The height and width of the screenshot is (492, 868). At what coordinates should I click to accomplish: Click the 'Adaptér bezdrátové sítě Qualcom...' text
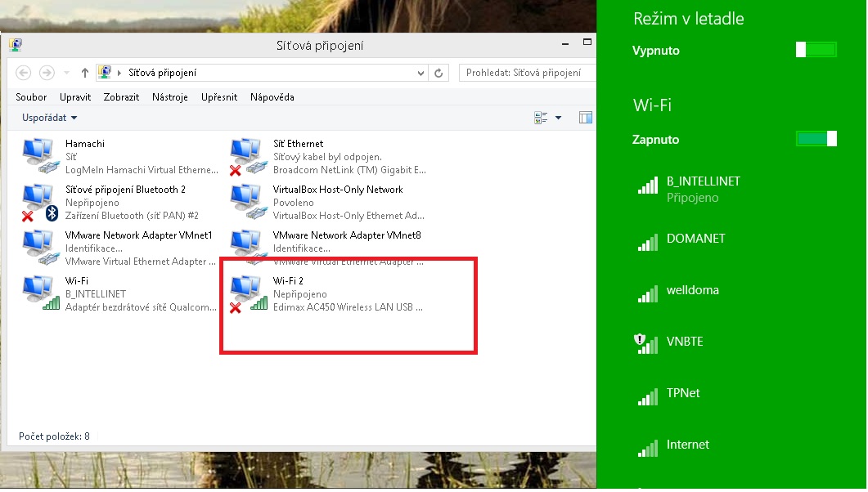142,307
